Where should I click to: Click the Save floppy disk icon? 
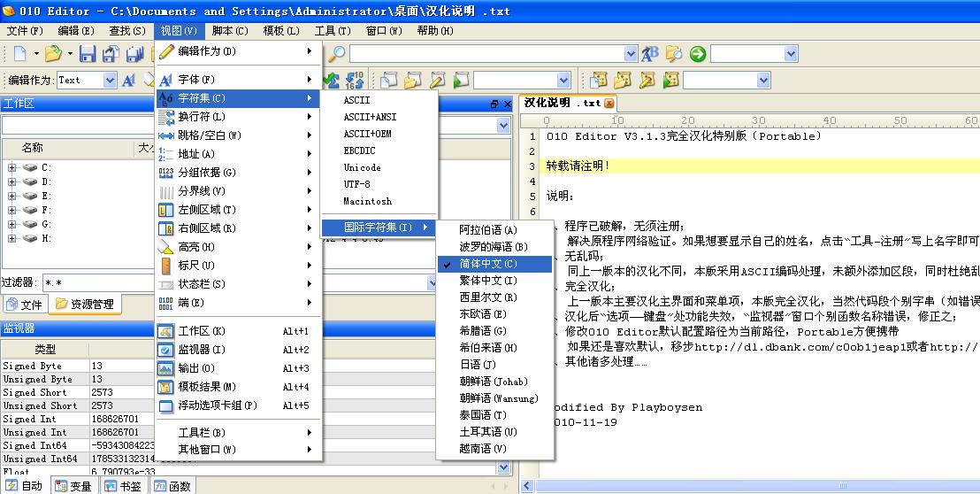(87, 54)
